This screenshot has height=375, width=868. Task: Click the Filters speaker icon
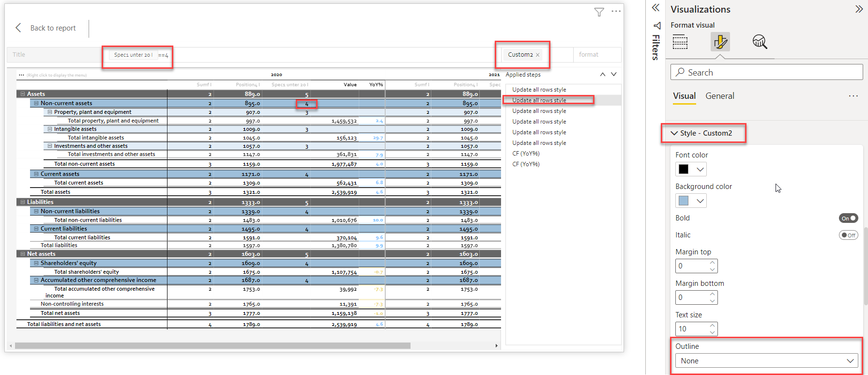point(656,25)
